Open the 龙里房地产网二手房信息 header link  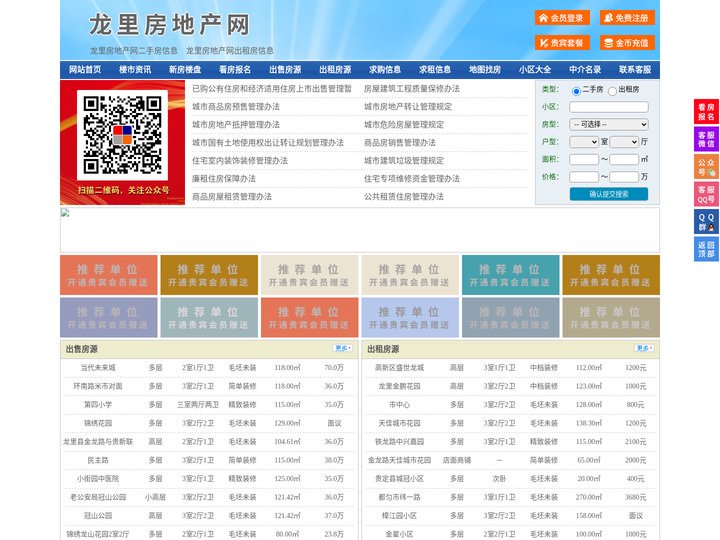click(134, 51)
